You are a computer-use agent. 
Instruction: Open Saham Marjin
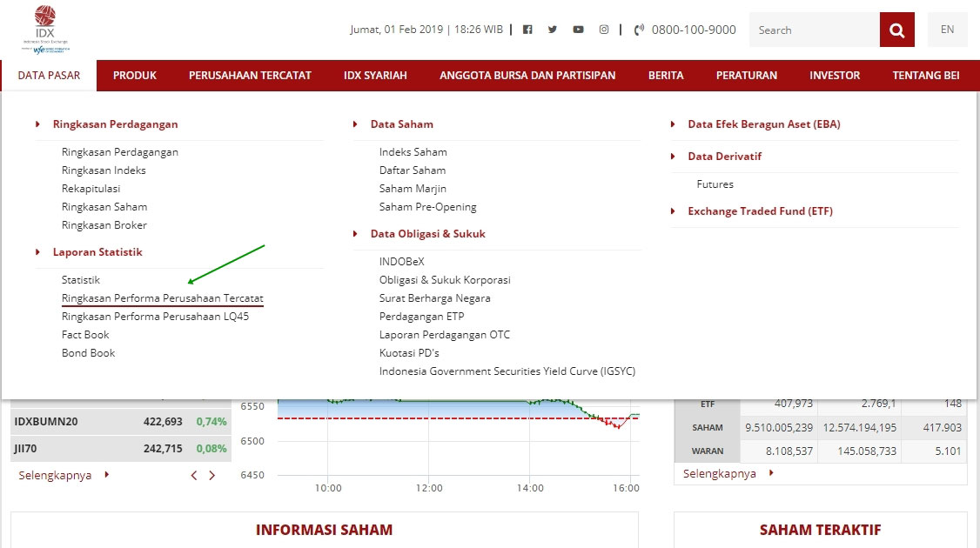(x=413, y=188)
